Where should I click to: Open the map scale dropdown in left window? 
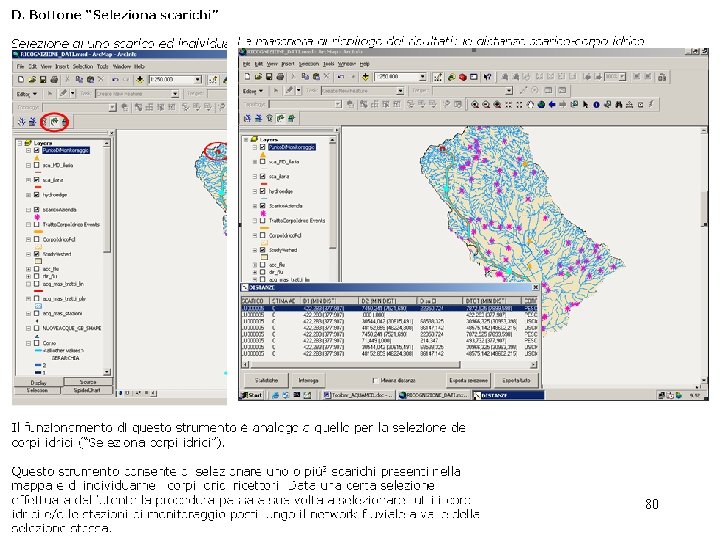click(197, 79)
